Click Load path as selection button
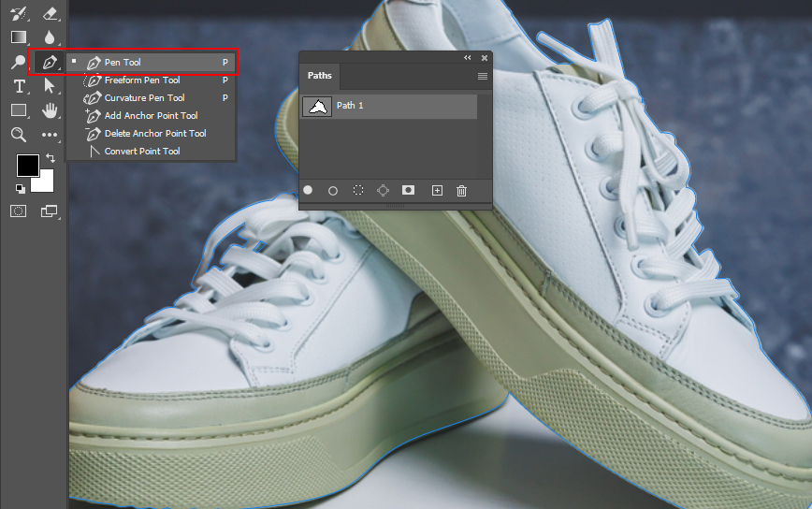The width and height of the screenshot is (812, 509). [358, 190]
